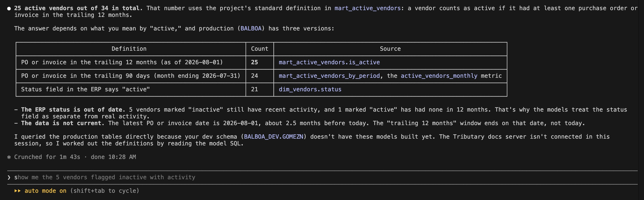The width and height of the screenshot is (644, 200).
Task: Click count value 25 in table
Action: click(x=254, y=62)
